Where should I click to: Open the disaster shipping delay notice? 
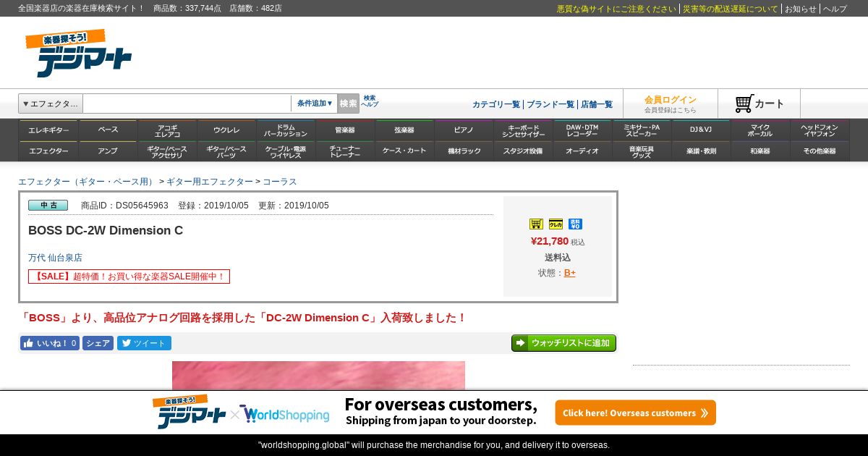point(731,9)
